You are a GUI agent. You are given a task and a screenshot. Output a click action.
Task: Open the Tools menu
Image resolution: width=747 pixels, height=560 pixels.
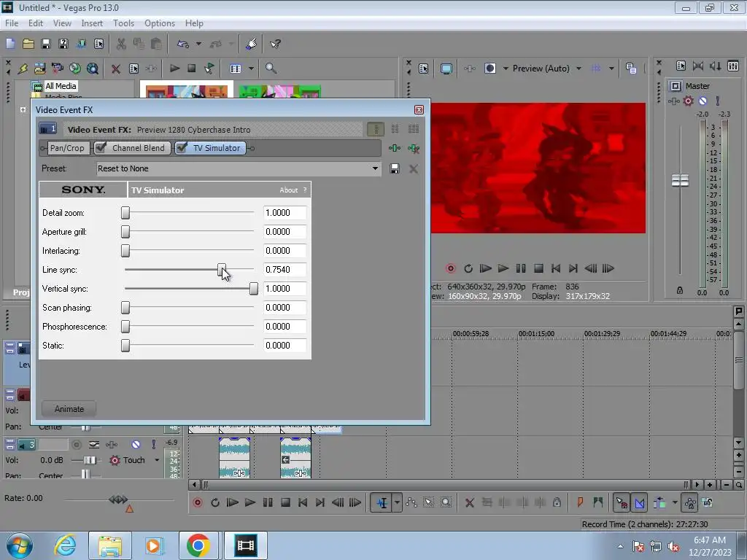tap(123, 23)
